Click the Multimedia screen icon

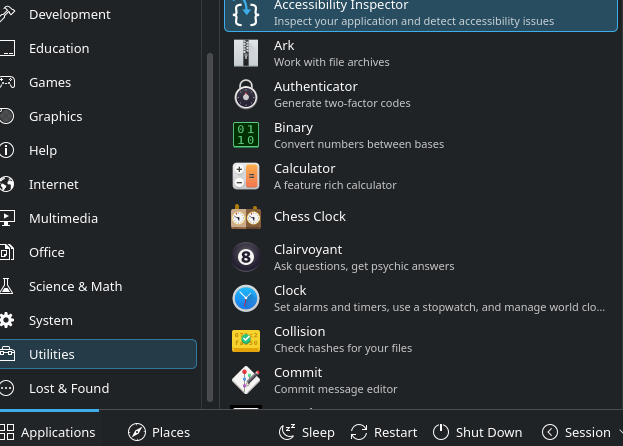tap(6, 218)
